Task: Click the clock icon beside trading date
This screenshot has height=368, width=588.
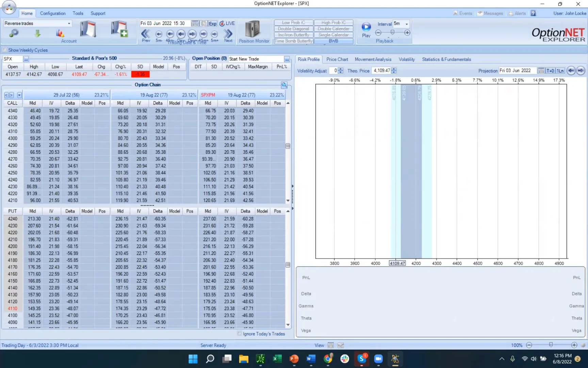Action: point(203,23)
